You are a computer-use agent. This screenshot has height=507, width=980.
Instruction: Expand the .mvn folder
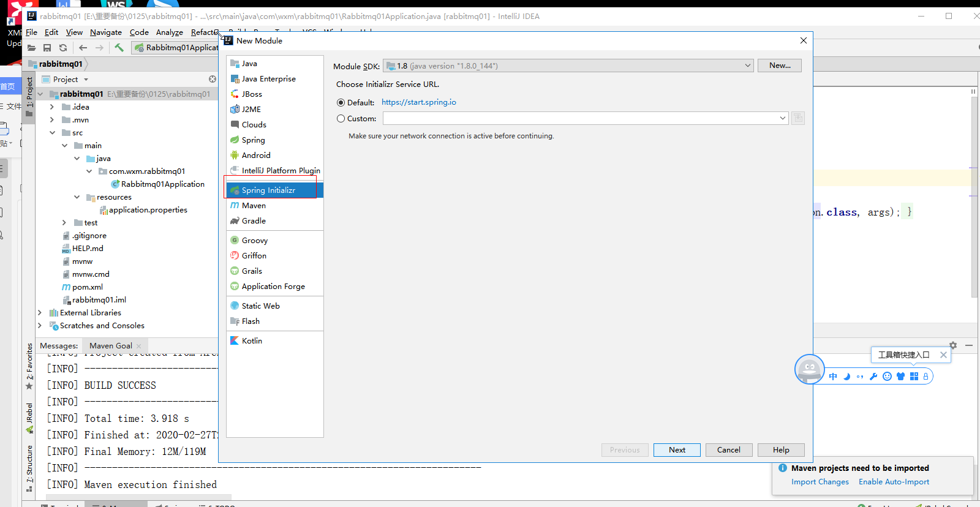52,120
